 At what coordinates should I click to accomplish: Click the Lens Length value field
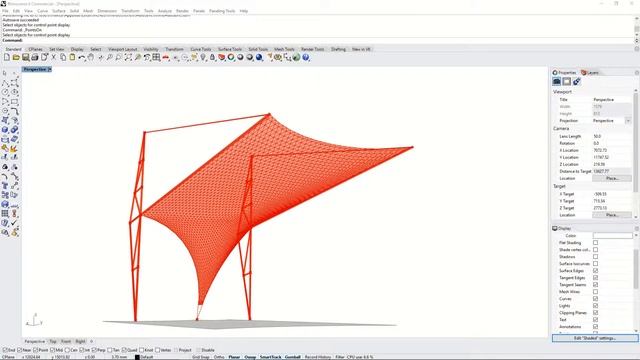(x=611, y=136)
